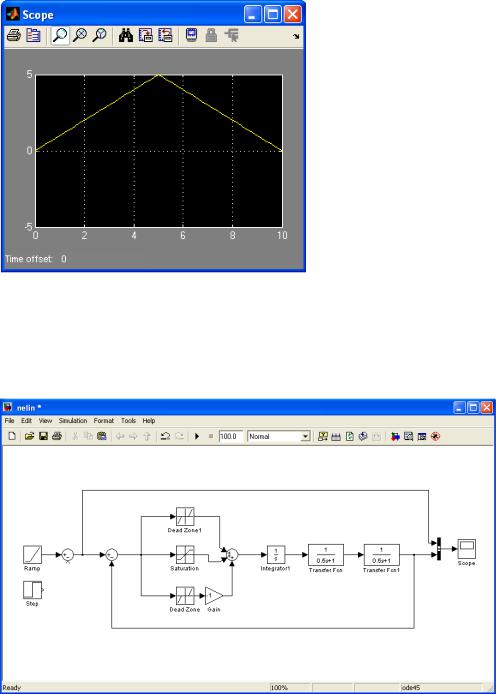This screenshot has height=694, width=496.
Task: Open the Format menu
Action: 104,420
